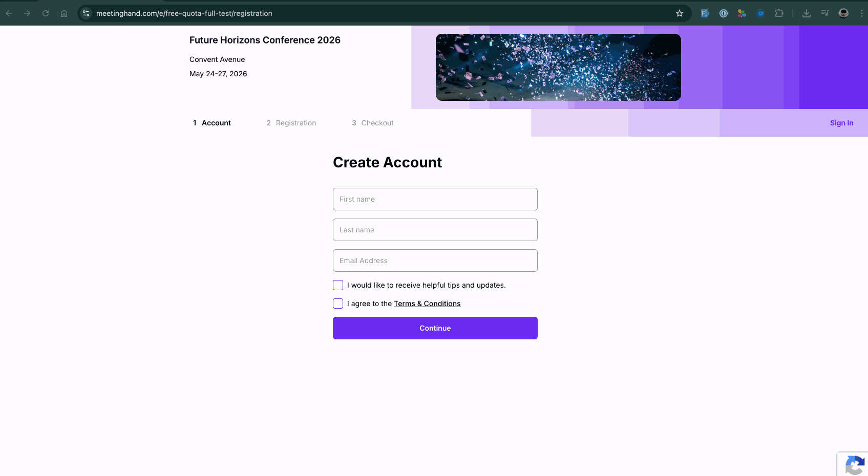Screen dimensions: 868x476
Task: Click the Sign In link
Action: click(841, 123)
